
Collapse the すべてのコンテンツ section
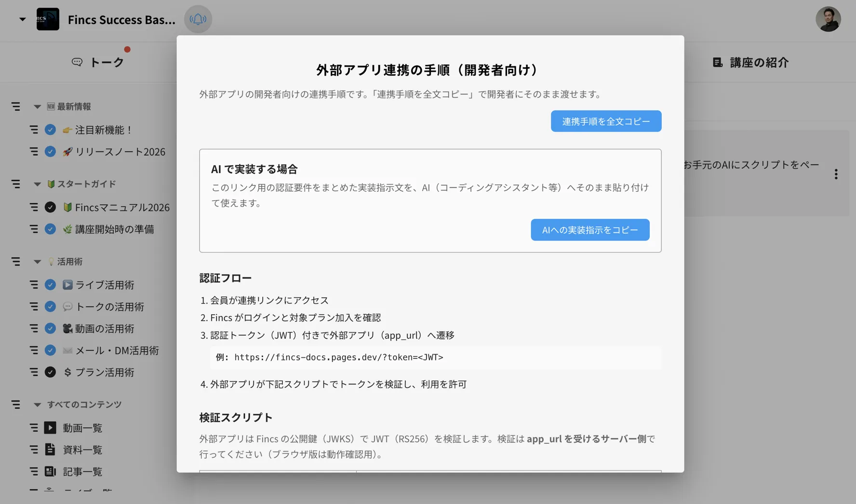37,405
